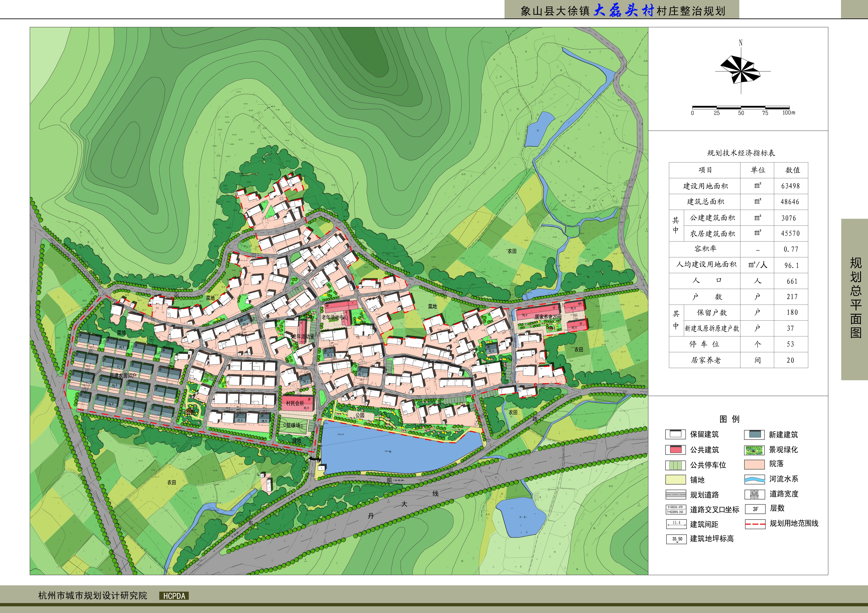Click the blue 大磊头村 title text
The width and height of the screenshot is (868, 613).
[x=624, y=10]
